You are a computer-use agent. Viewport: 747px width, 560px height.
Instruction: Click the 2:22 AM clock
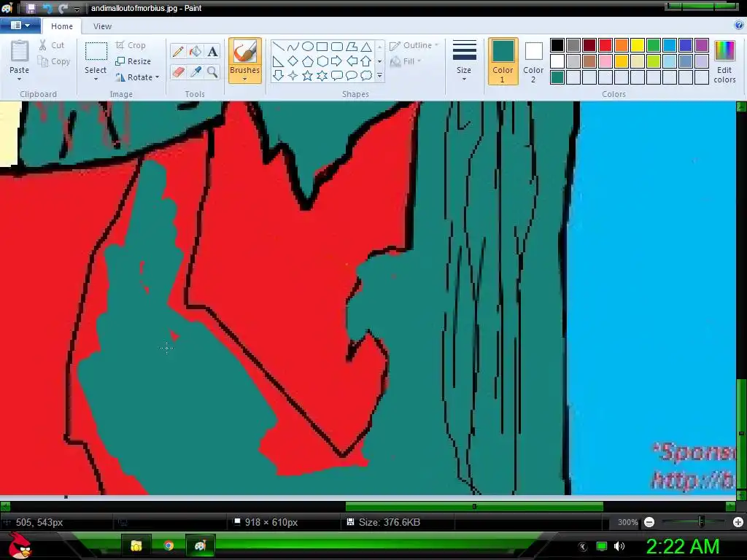tap(682, 547)
